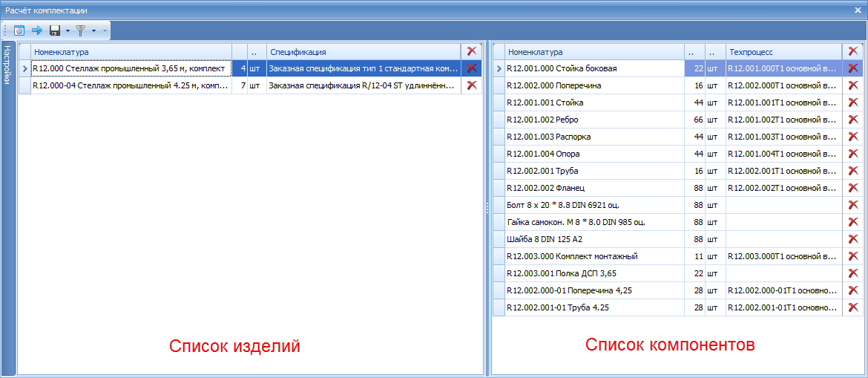Viewport: 868px width, 378px height.
Task: Click quantity 4 in the first product row
Action: pos(239,69)
